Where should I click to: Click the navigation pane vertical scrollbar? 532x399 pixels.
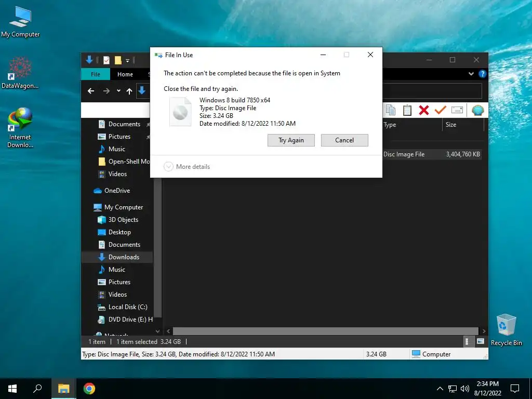pos(157,248)
